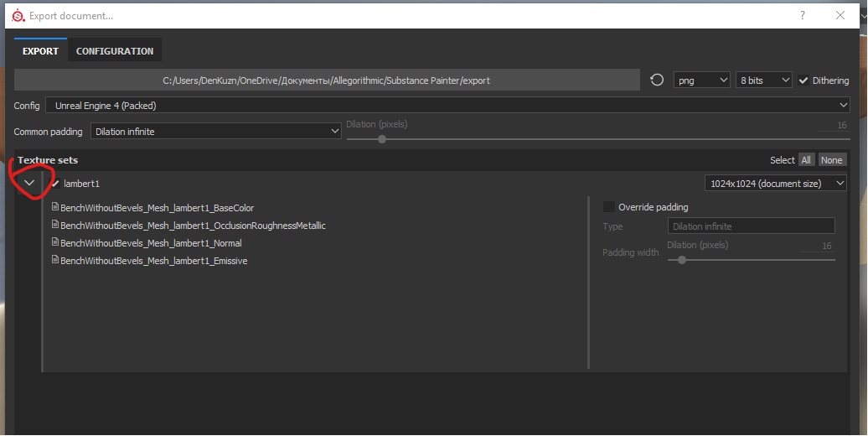Switch to the CONFIGURATION tab
868x436 pixels.
[115, 50]
